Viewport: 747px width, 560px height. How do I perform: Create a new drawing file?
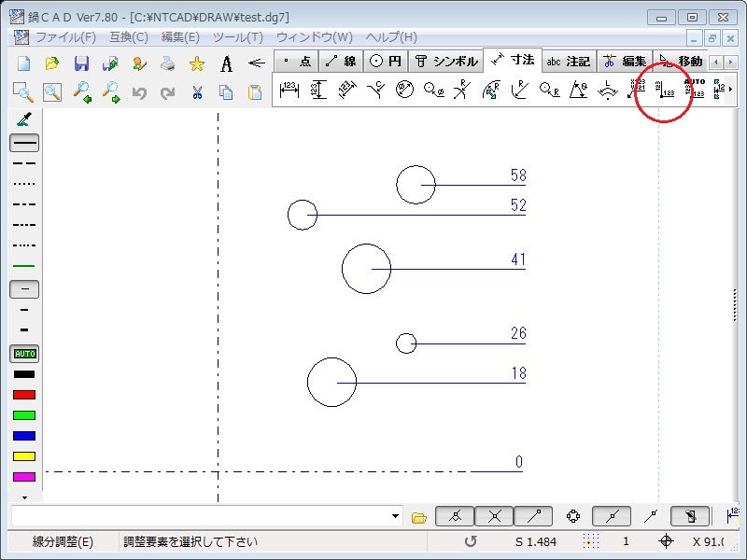click(24, 63)
